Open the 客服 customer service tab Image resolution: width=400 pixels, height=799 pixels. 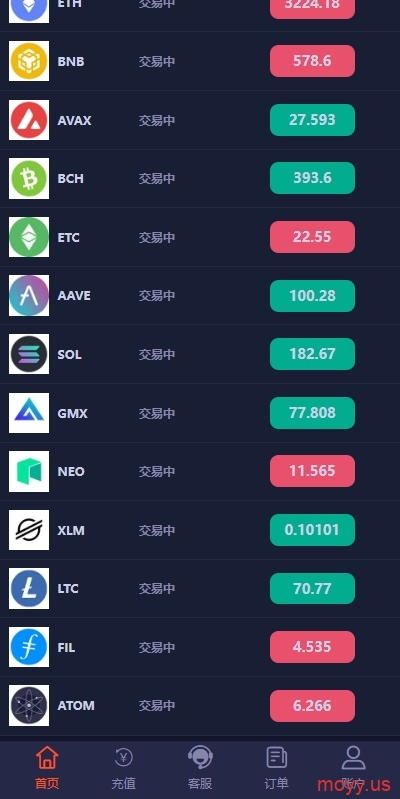[200, 768]
